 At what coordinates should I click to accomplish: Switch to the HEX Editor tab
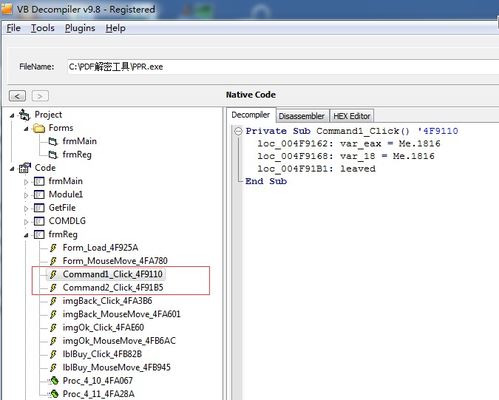352,116
